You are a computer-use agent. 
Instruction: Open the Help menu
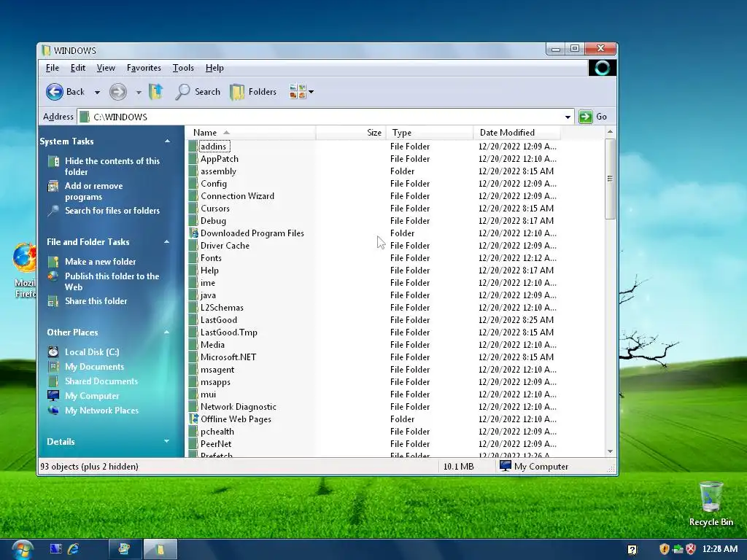(x=214, y=68)
